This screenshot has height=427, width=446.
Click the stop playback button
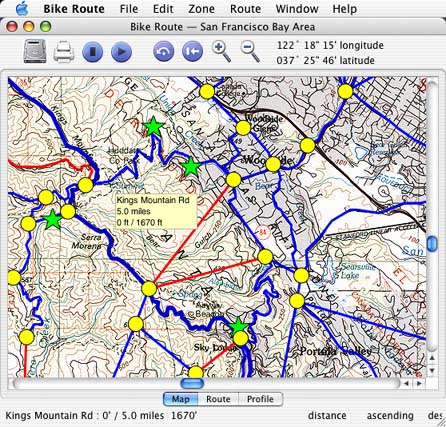(93, 52)
